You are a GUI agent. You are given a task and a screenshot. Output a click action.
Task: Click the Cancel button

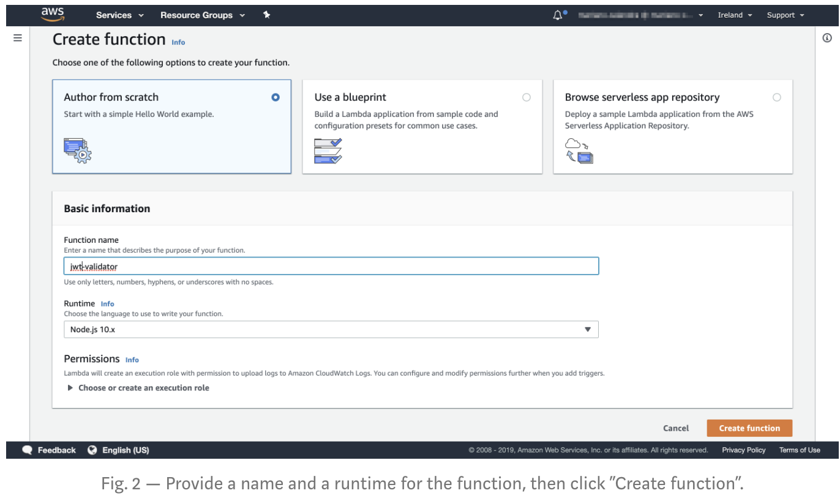[x=676, y=428]
